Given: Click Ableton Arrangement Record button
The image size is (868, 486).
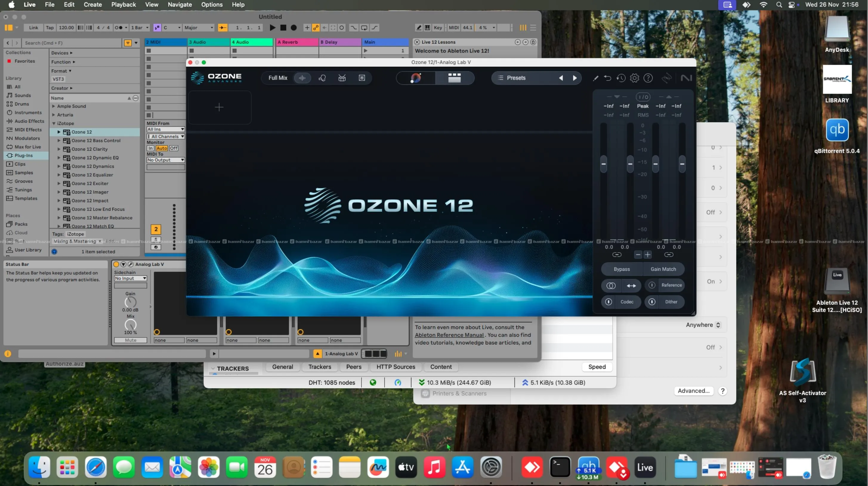Looking at the screenshot, I should tap(294, 28).
